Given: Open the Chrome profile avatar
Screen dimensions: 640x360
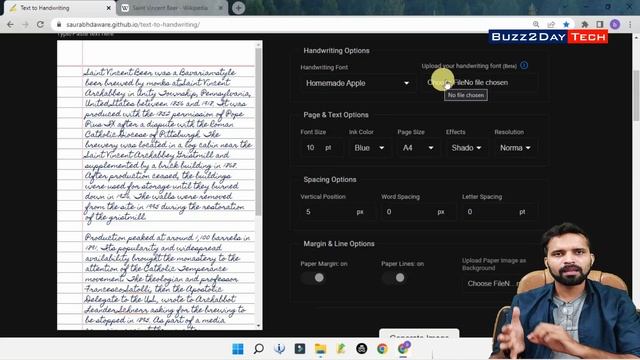Looking at the screenshot, I should [615, 24].
